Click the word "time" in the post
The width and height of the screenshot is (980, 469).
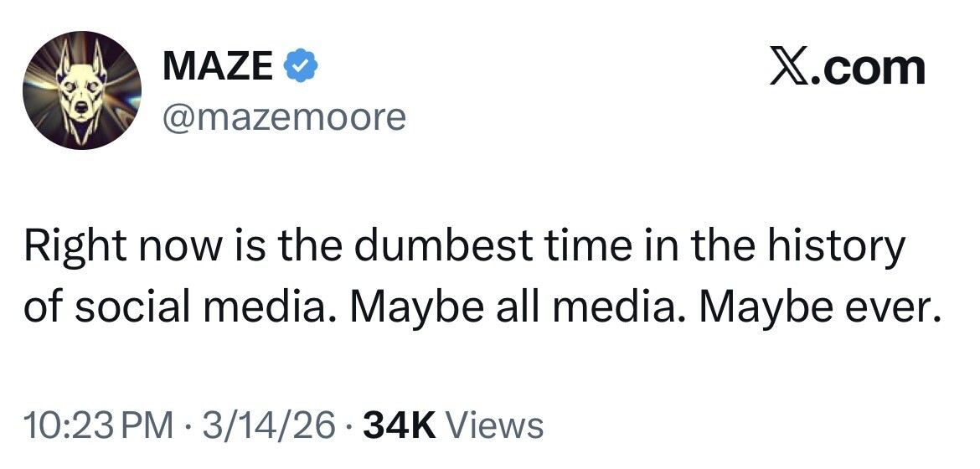coord(575,248)
